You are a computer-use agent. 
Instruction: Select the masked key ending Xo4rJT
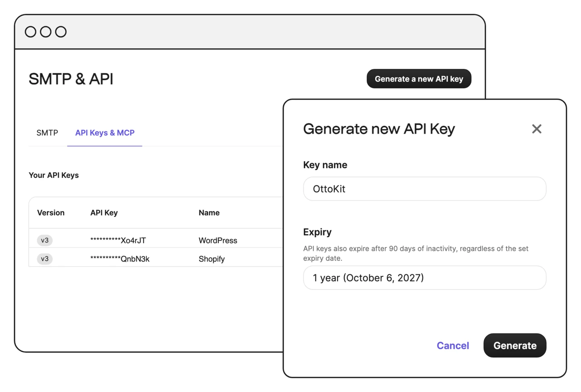pyautogui.click(x=118, y=240)
